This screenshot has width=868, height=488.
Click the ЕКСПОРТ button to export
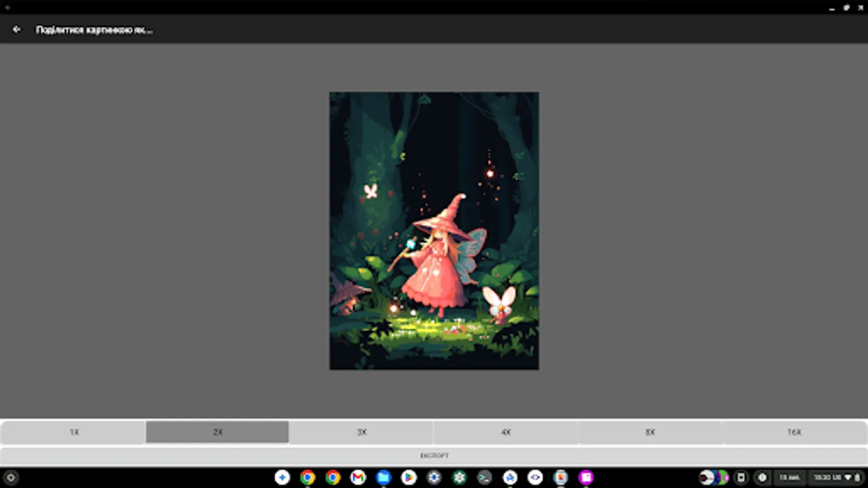click(434, 455)
